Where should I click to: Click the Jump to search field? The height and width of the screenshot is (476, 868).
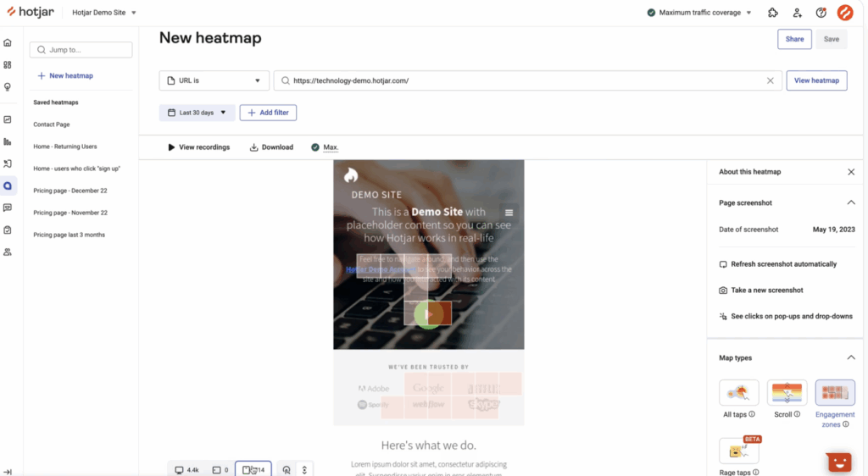[81, 50]
